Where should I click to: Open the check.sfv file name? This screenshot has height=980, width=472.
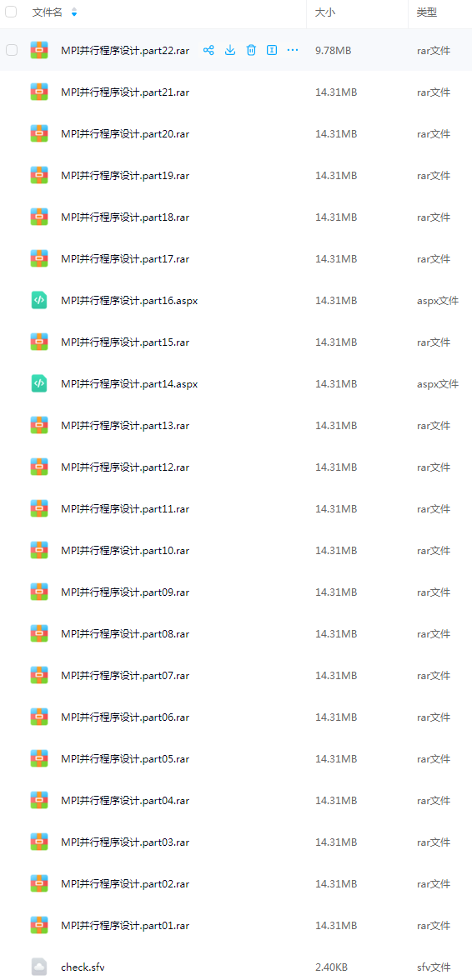[83, 967]
